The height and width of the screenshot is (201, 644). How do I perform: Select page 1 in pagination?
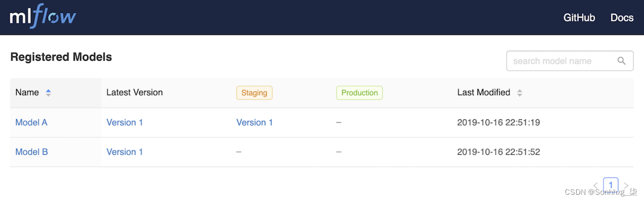click(x=611, y=185)
